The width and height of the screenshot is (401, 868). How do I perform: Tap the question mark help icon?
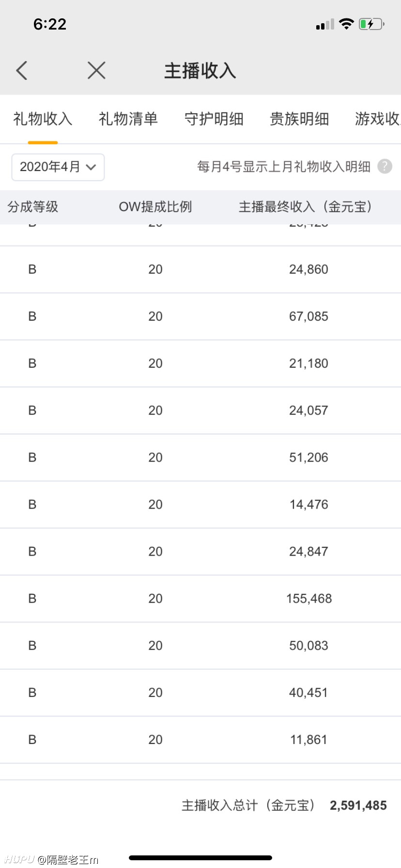pyautogui.click(x=385, y=167)
